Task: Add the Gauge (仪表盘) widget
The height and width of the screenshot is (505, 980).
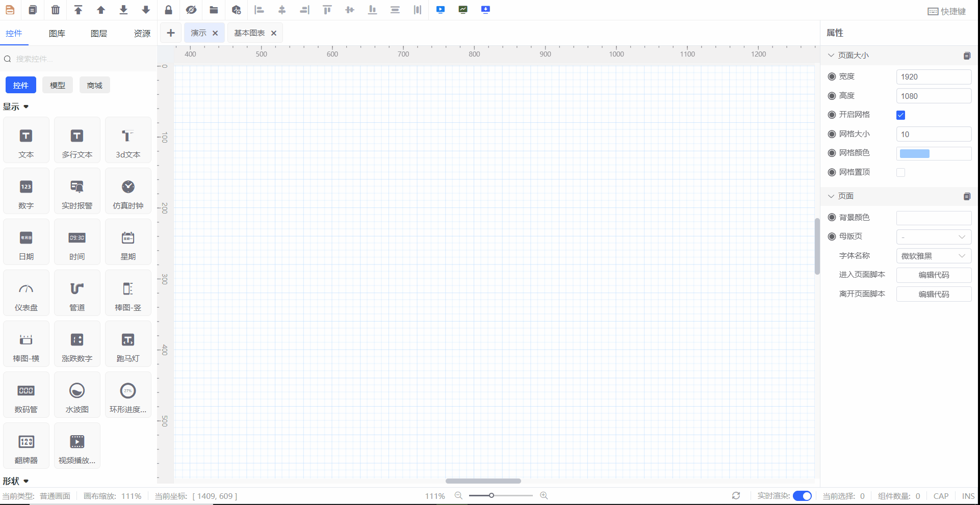Action: [x=26, y=294]
